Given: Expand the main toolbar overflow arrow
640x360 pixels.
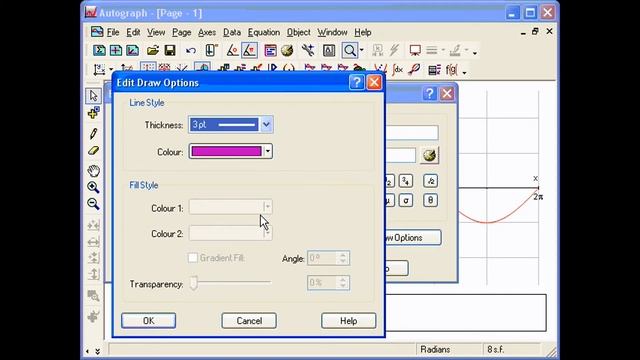Looking at the screenshot, I should 475,53.
